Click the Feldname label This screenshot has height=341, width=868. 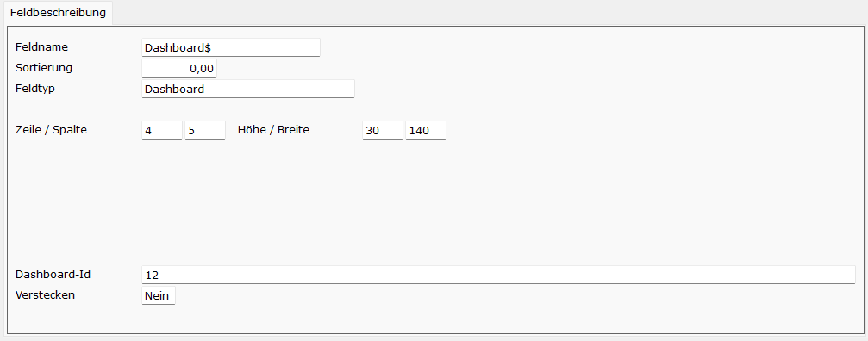pos(42,47)
